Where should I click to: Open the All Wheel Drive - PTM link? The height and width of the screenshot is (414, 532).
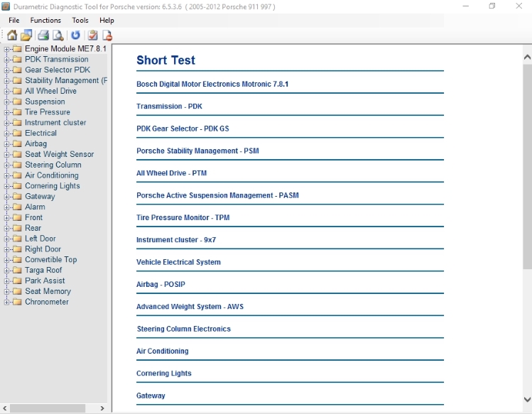[171, 173]
